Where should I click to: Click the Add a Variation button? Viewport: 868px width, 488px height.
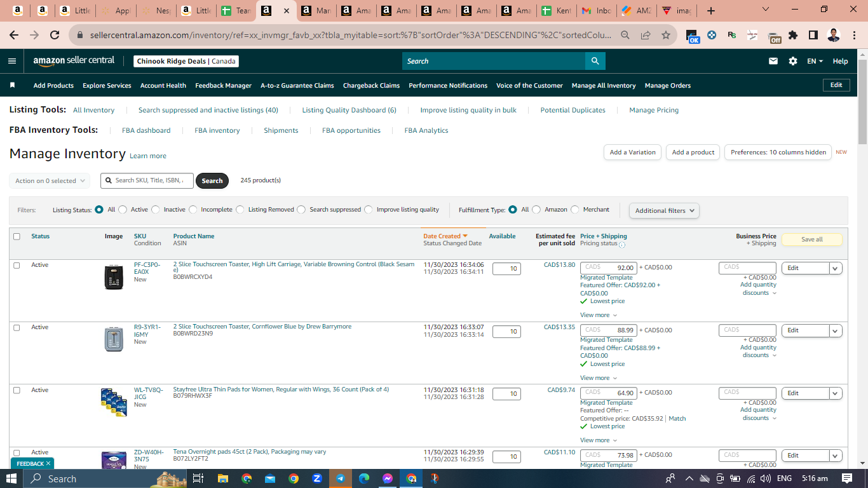pos(632,152)
